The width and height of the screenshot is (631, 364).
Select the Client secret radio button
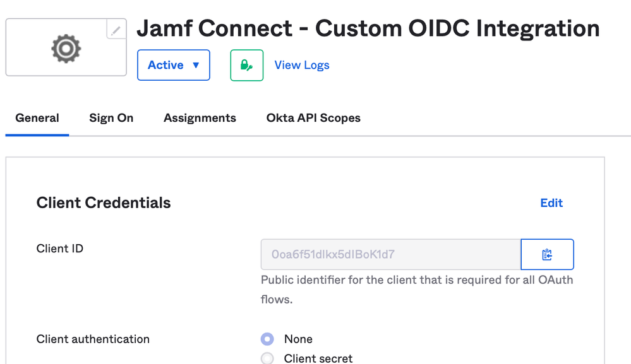tap(267, 358)
